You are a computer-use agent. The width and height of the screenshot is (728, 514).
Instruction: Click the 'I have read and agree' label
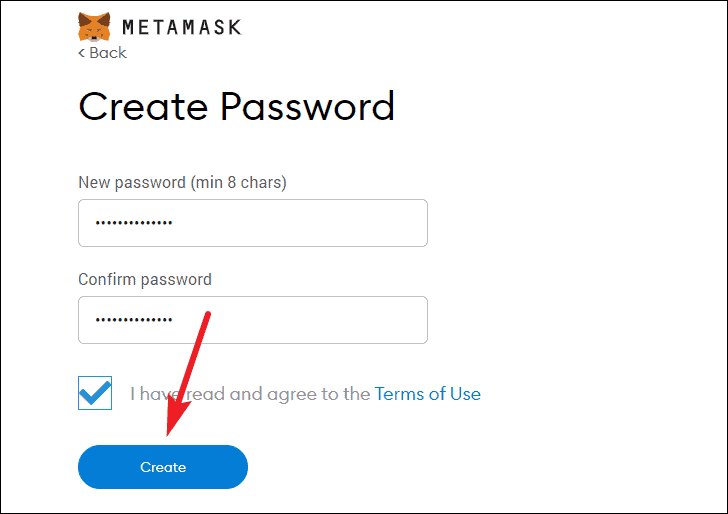point(250,394)
